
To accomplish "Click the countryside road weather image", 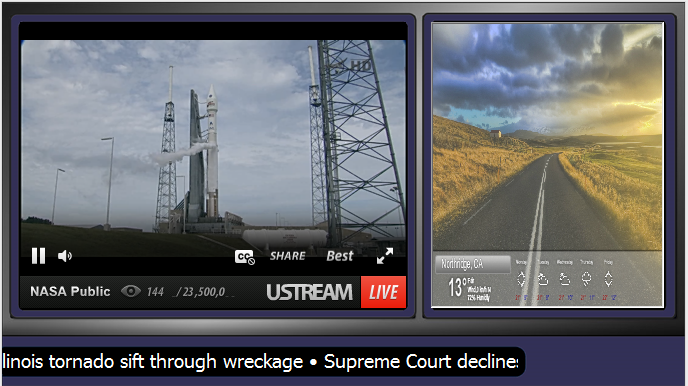I will pos(547,137).
